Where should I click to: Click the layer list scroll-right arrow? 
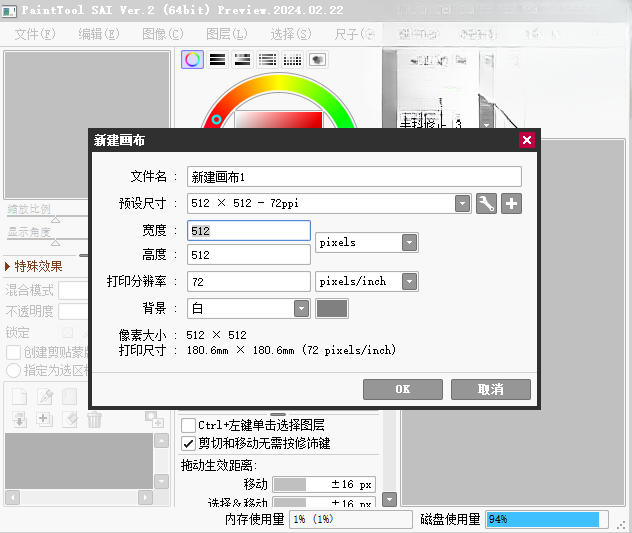tap(145, 498)
